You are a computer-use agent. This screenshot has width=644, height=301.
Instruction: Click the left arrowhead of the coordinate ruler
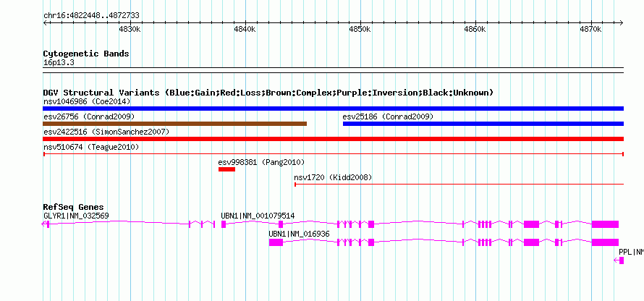[x=45, y=22]
